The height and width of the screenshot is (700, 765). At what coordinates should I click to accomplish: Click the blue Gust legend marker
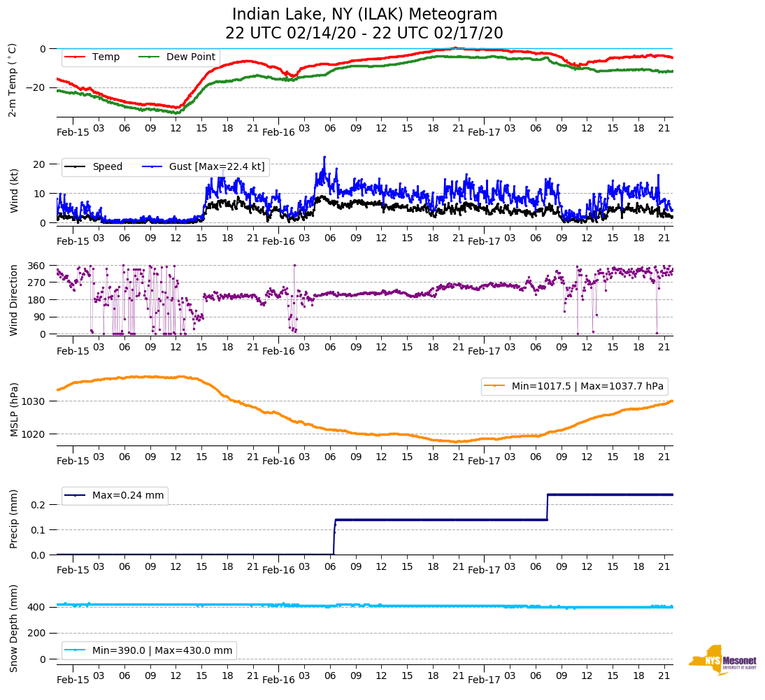tap(152, 167)
